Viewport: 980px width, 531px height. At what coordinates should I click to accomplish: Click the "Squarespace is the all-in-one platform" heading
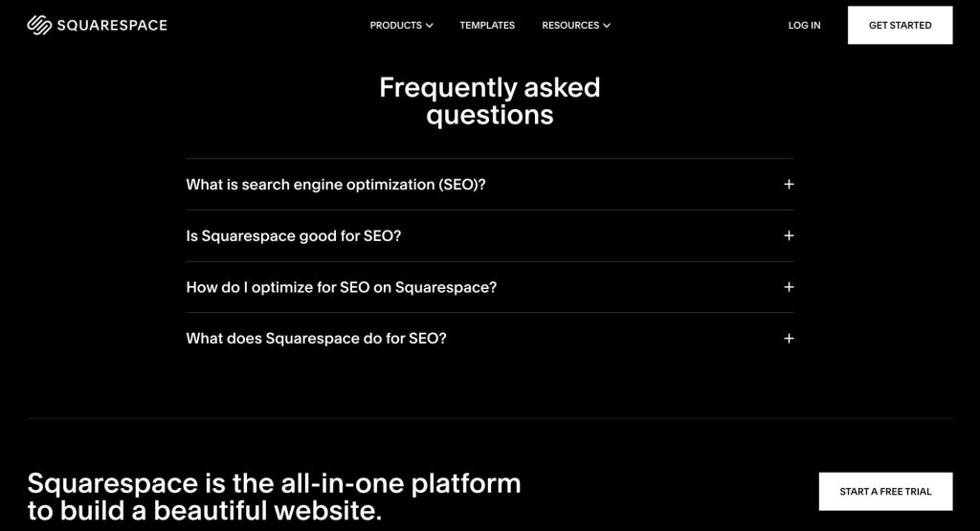click(274, 496)
